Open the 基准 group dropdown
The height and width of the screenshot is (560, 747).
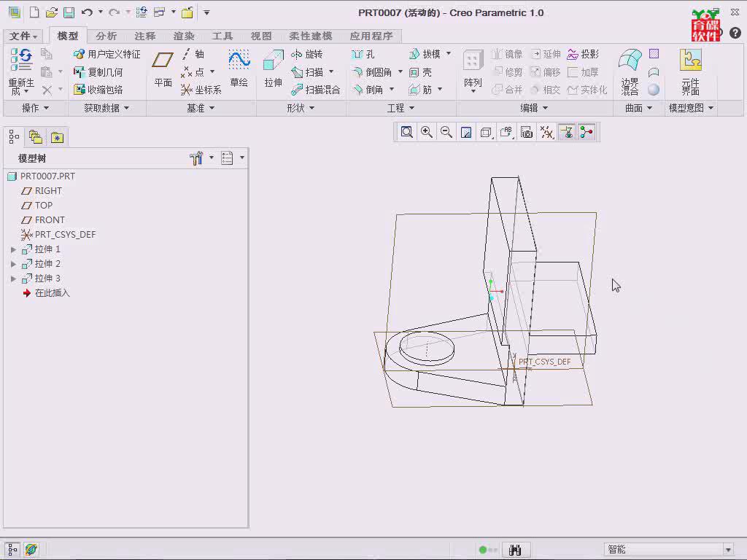pyautogui.click(x=201, y=108)
